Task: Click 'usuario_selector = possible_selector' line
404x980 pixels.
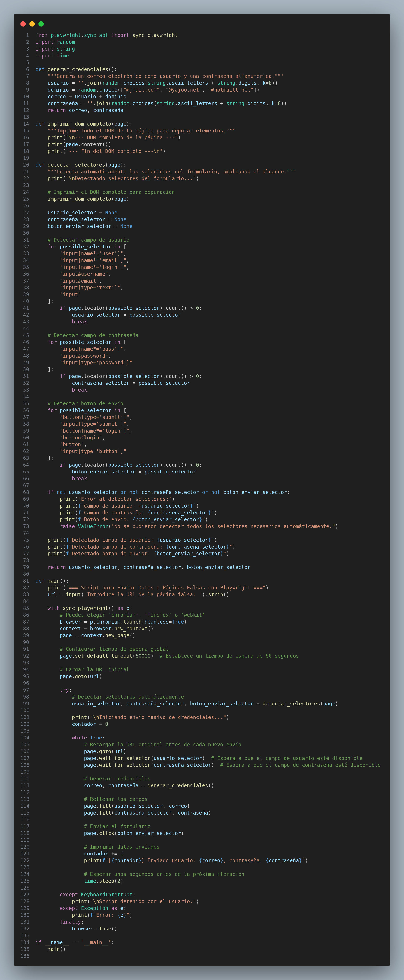Action: 126,315
